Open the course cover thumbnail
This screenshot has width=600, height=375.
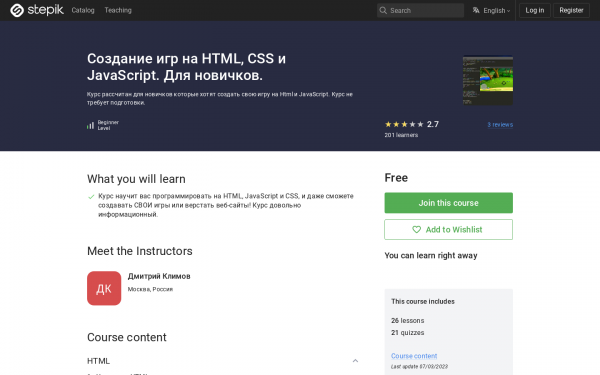(488, 80)
